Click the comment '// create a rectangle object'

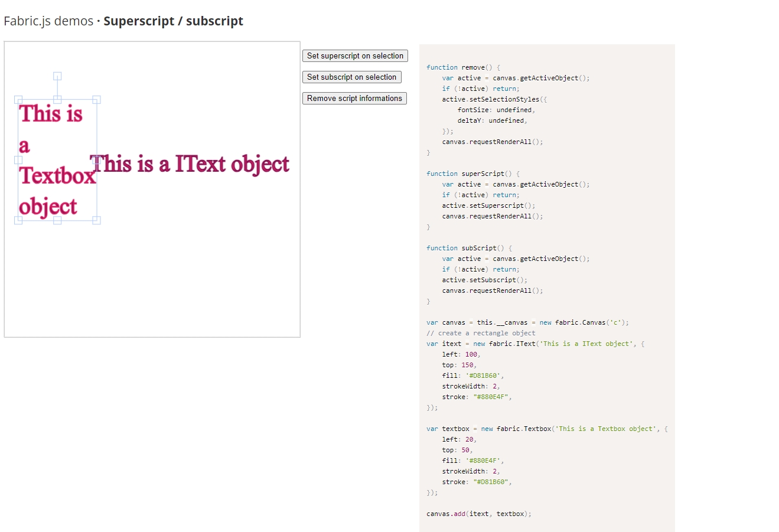coord(481,333)
